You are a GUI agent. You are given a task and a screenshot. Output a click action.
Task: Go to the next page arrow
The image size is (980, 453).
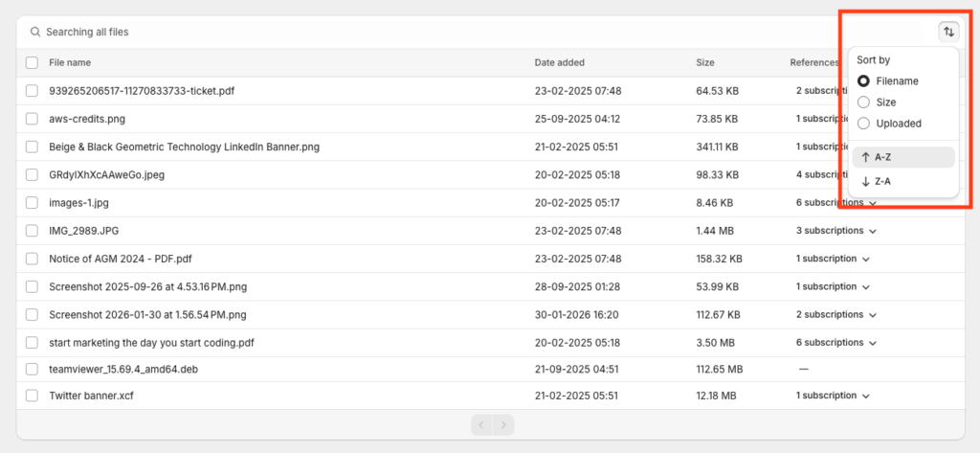tap(503, 424)
